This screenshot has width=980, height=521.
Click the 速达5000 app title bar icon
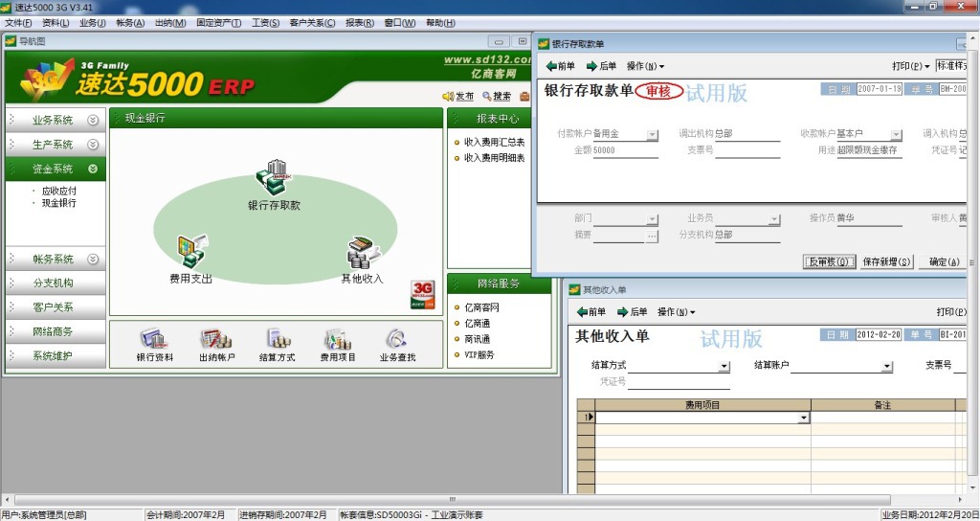[7, 7]
